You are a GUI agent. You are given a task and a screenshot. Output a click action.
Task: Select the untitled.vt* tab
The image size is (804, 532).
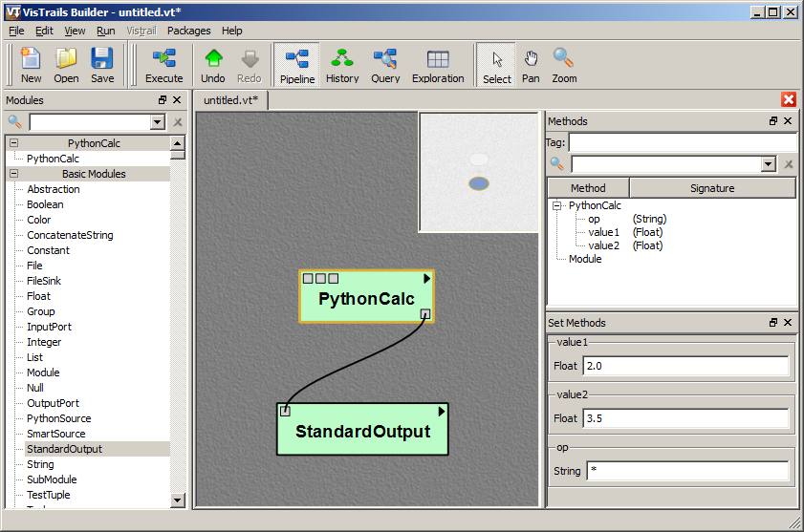point(230,100)
